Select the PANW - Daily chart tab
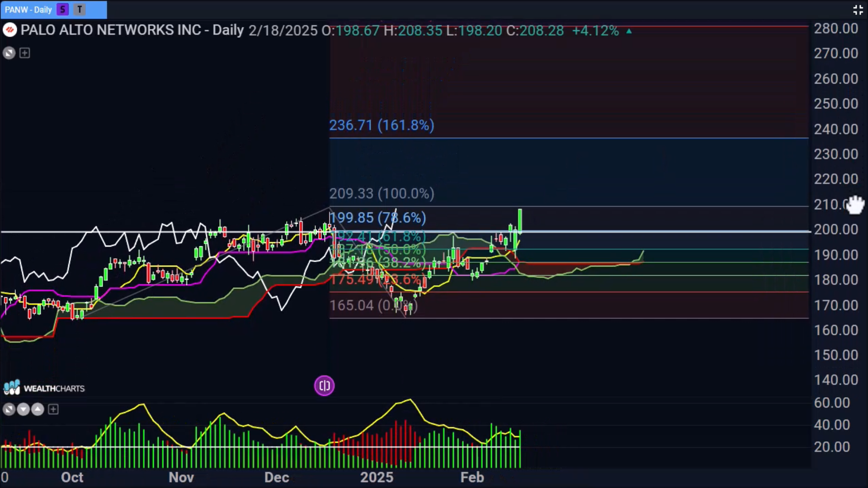The image size is (868, 488). click(53, 9)
